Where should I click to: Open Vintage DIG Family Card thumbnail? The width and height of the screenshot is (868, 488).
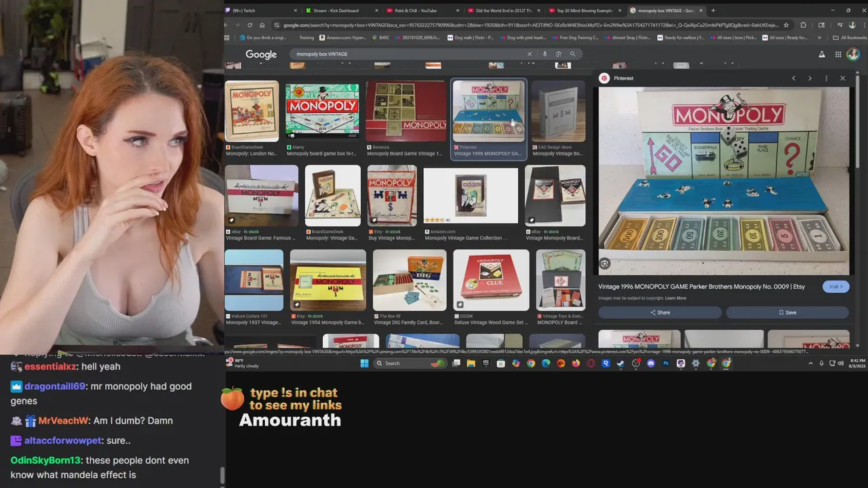click(410, 280)
